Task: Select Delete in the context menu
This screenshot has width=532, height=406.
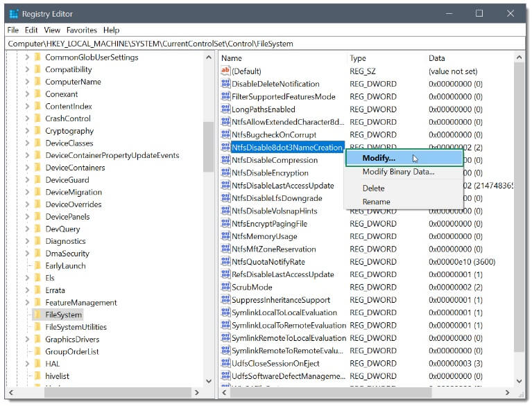Action: [x=373, y=188]
